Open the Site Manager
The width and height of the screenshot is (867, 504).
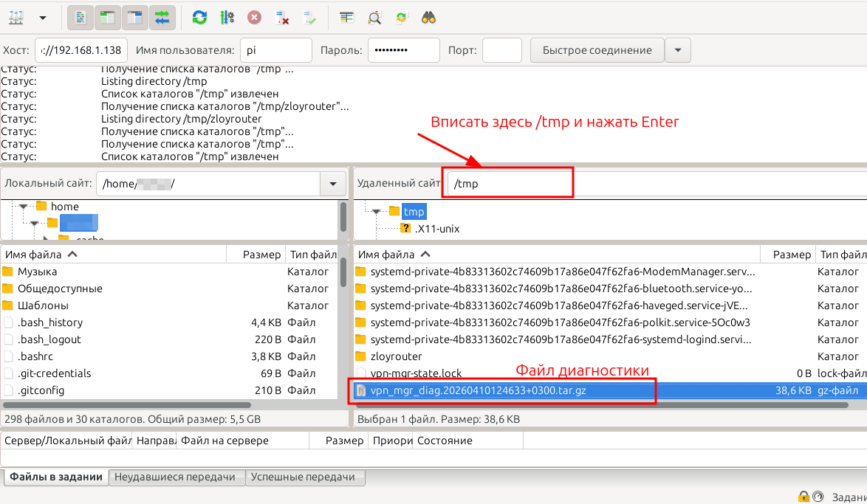(x=15, y=17)
